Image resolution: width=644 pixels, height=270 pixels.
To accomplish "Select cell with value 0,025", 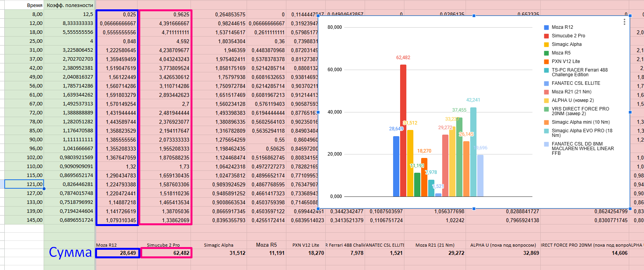I will (x=117, y=14).
